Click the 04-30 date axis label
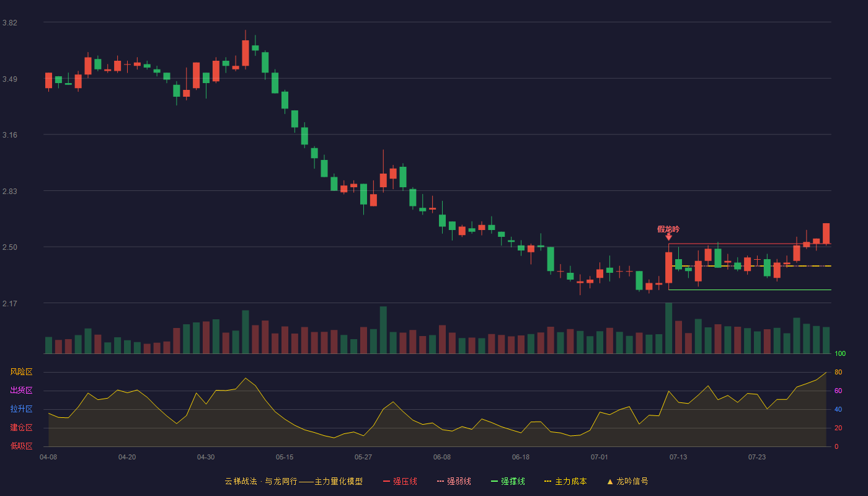The image size is (868, 496). (206, 457)
